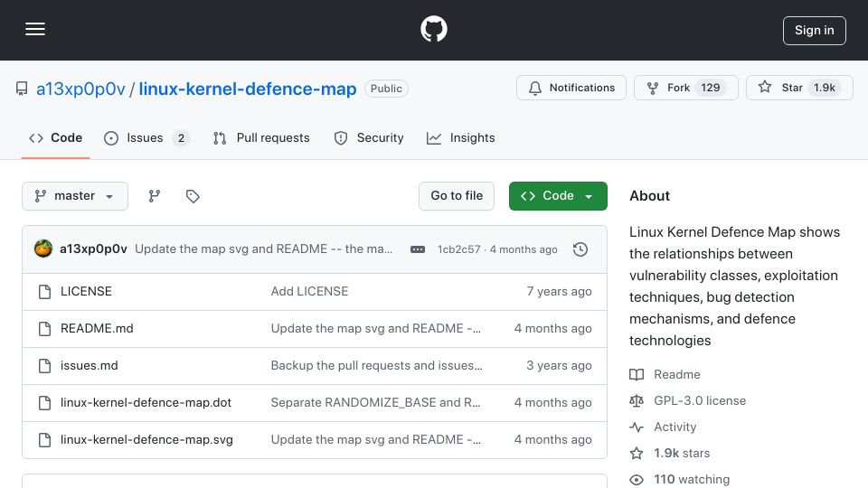Open the issues.md file
Viewport: 868px width, 488px height.
(90, 366)
